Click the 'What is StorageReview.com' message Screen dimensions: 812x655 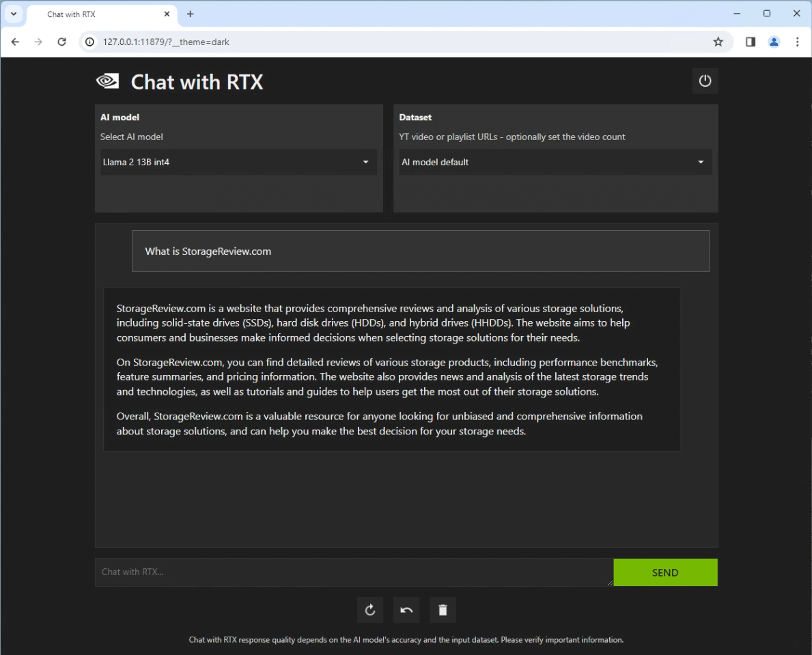click(x=421, y=251)
